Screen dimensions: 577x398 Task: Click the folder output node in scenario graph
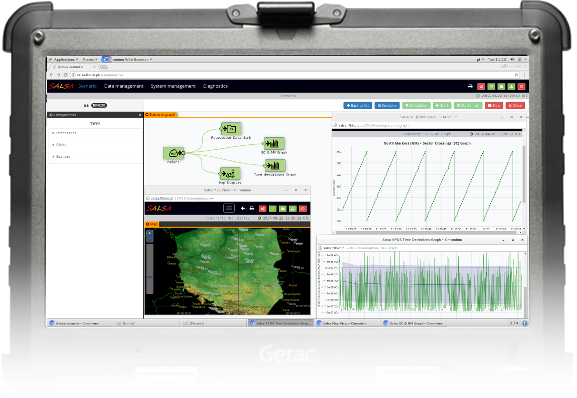(x=231, y=129)
